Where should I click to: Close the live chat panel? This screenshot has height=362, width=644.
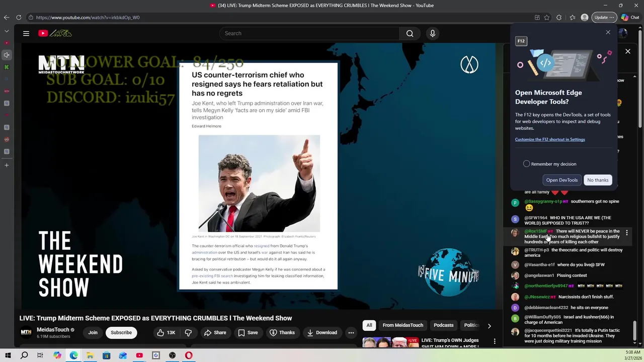tap(627, 51)
